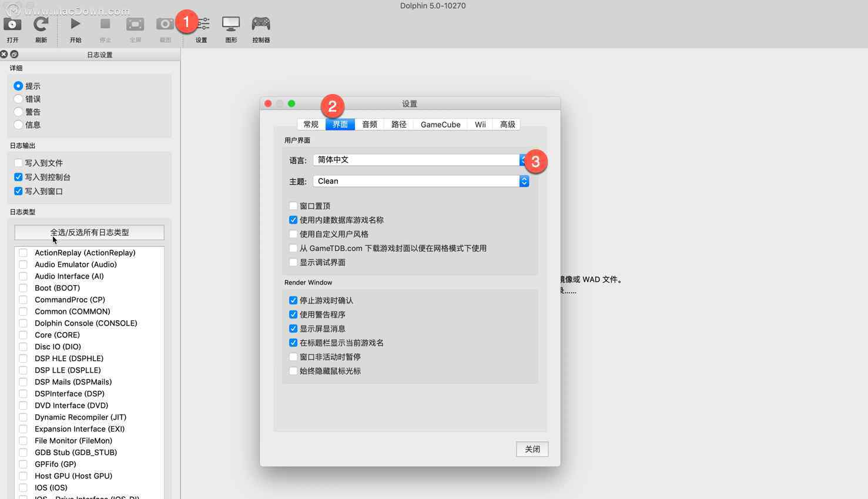Check the Audio Interface (AI) log type
Viewport: 868px width, 499px height.
(x=23, y=276)
